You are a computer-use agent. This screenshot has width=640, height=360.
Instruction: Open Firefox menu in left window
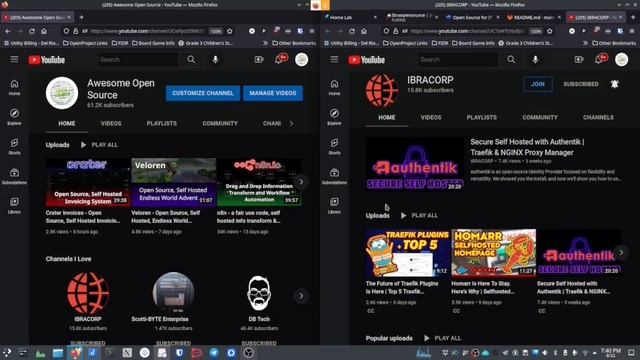coord(312,31)
